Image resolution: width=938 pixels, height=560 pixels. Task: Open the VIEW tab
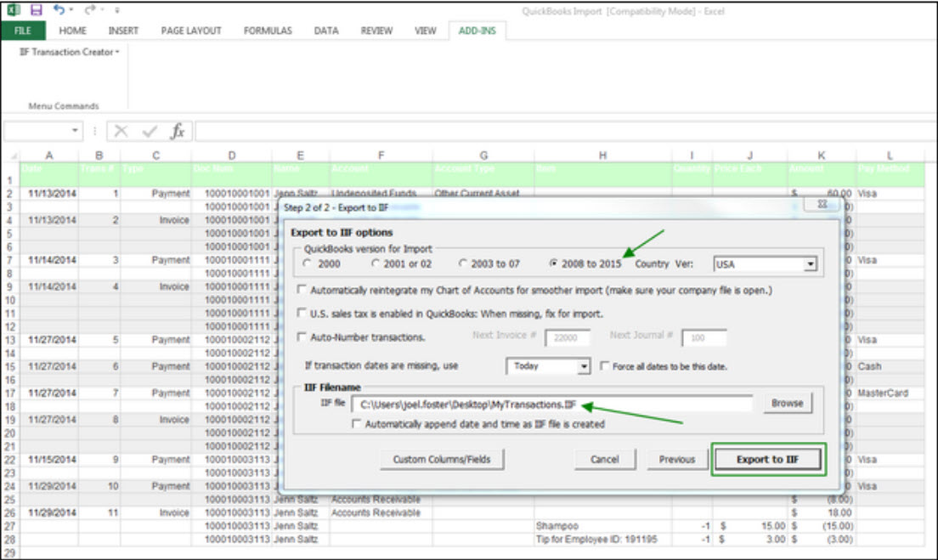click(426, 31)
